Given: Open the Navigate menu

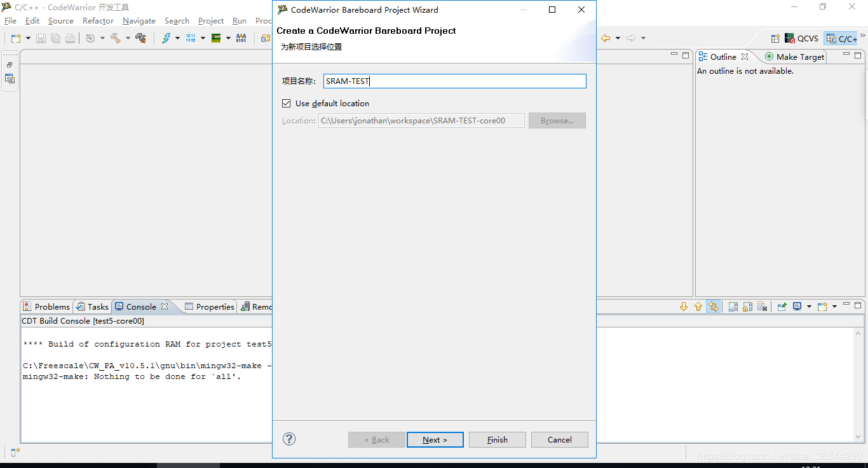Looking at the screenshot, I should [139, 21].
